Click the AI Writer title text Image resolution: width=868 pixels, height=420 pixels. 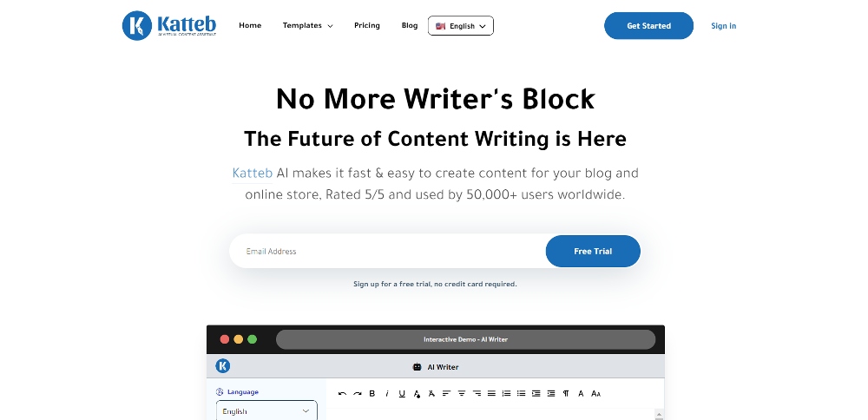(x=443, y=367)
